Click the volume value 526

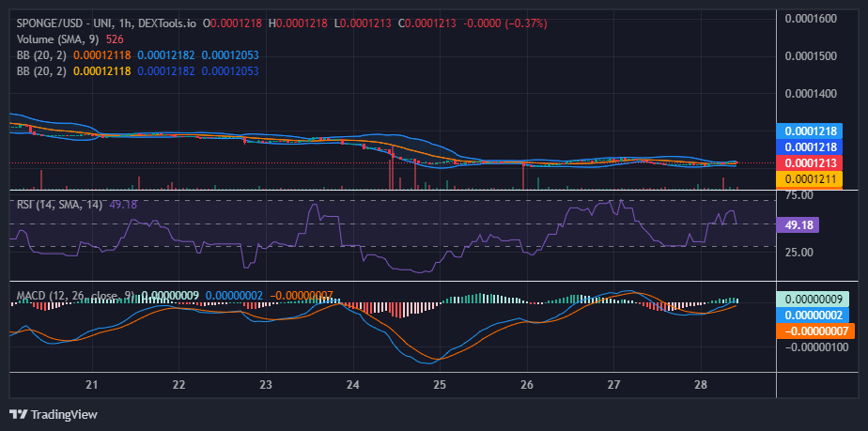click(x=115, y=39)
